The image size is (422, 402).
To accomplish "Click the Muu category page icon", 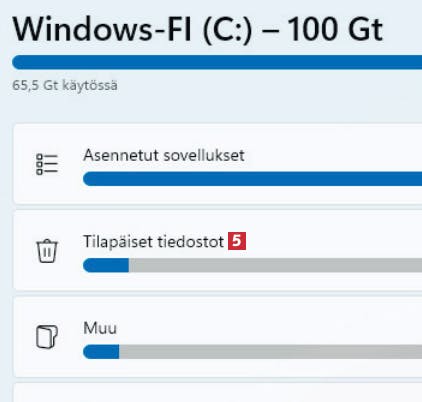I will (x=47, y=337).
